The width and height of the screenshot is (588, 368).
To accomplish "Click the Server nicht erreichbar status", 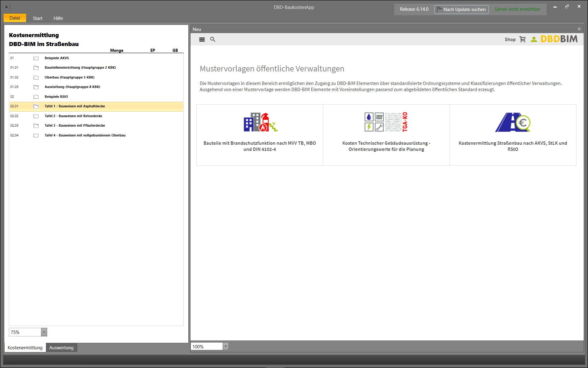I will click(517, 9).
